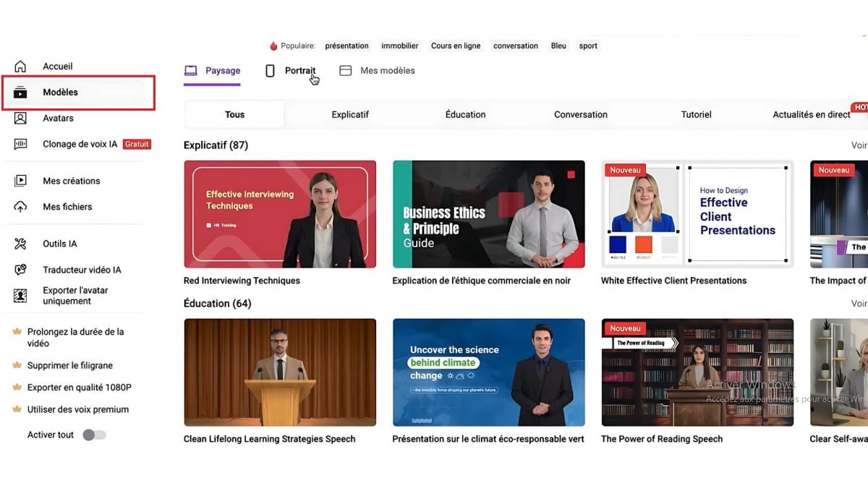This screenshot has width=868, height=488.
Task: Enable the Activer tout toggle
Action: point(94,435)
